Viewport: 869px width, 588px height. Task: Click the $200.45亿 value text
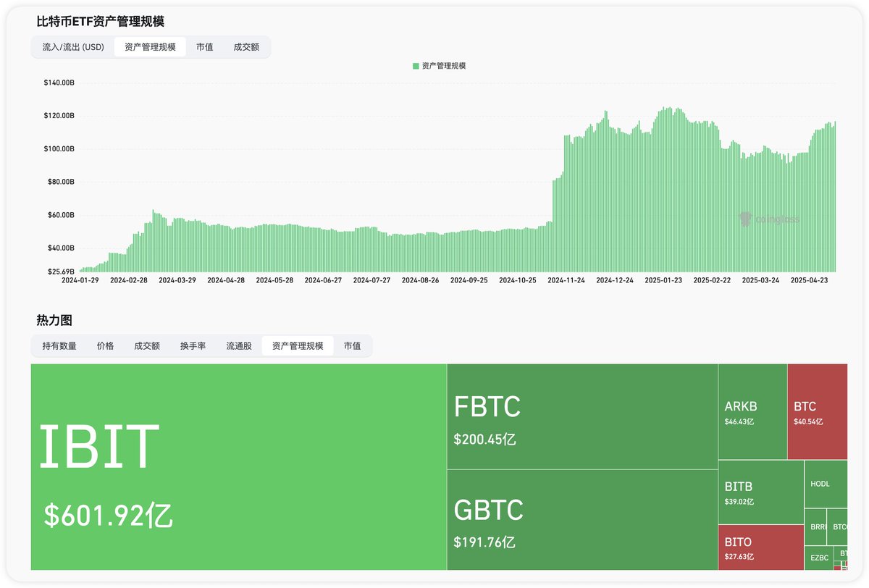pos(485,439)
